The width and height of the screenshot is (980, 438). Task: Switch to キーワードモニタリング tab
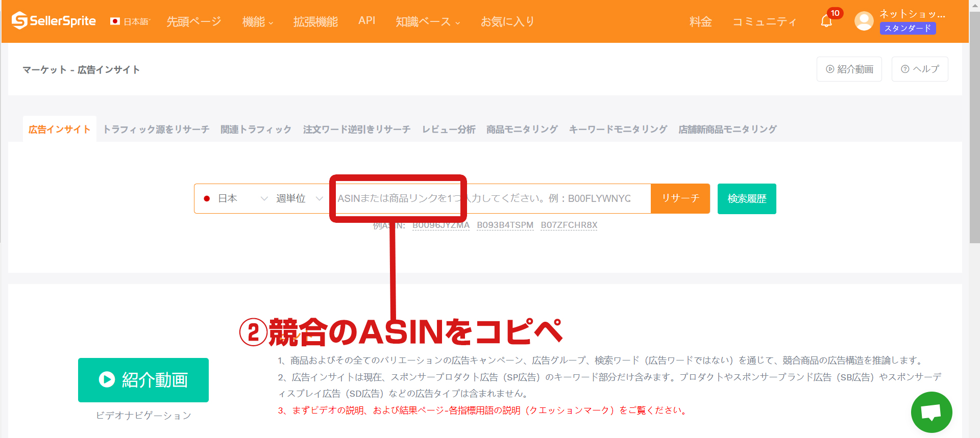pyautogui.click(x=618, y=130)
